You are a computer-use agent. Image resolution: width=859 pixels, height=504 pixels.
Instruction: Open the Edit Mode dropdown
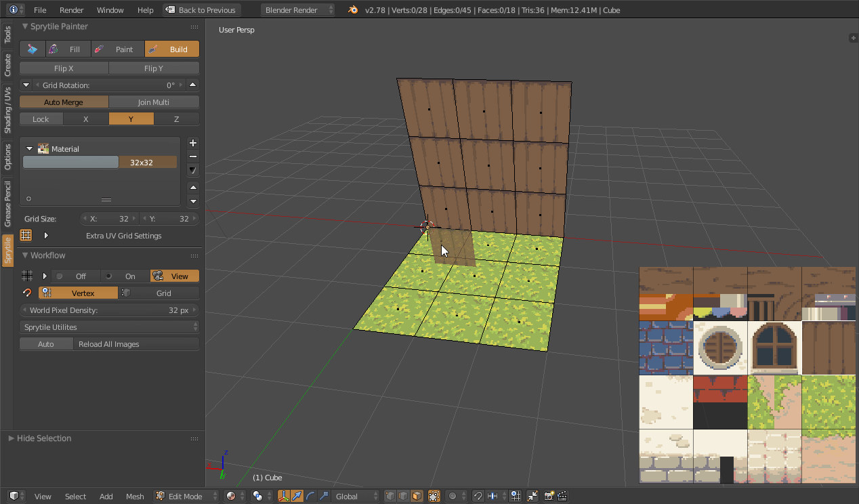pos(186,496)
